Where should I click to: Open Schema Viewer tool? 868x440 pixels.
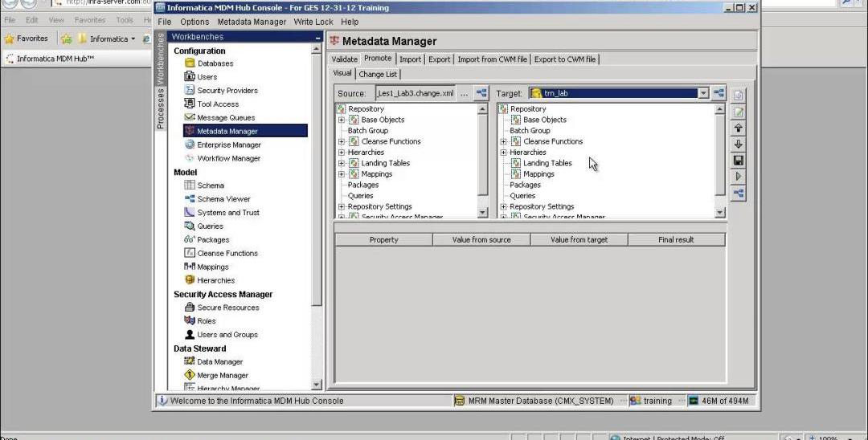coord(217,198)
